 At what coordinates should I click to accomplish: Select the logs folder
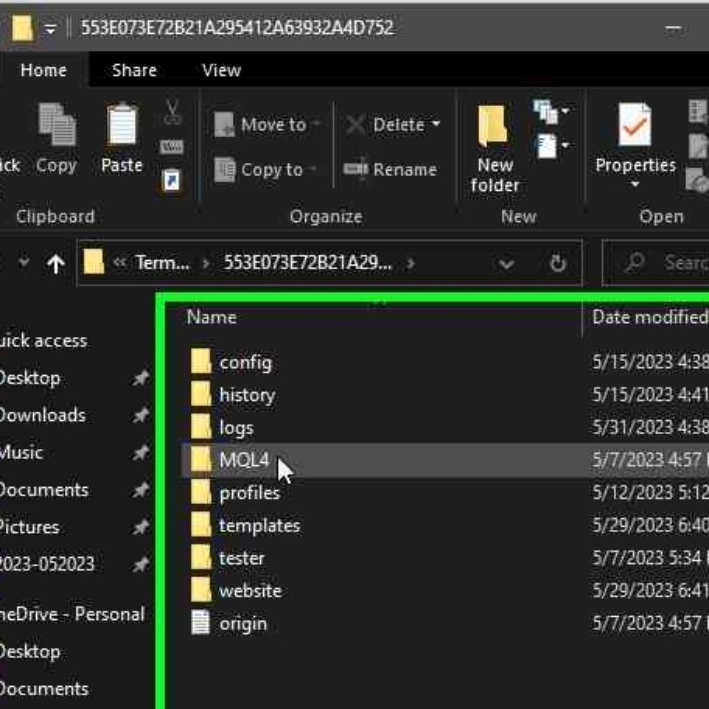(445, 427)
